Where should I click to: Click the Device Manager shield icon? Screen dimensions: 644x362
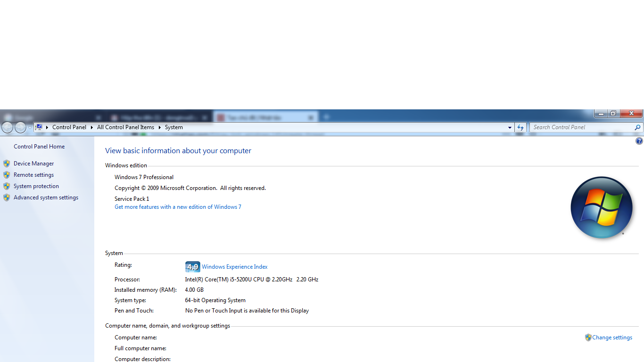(x=7, y=164)
